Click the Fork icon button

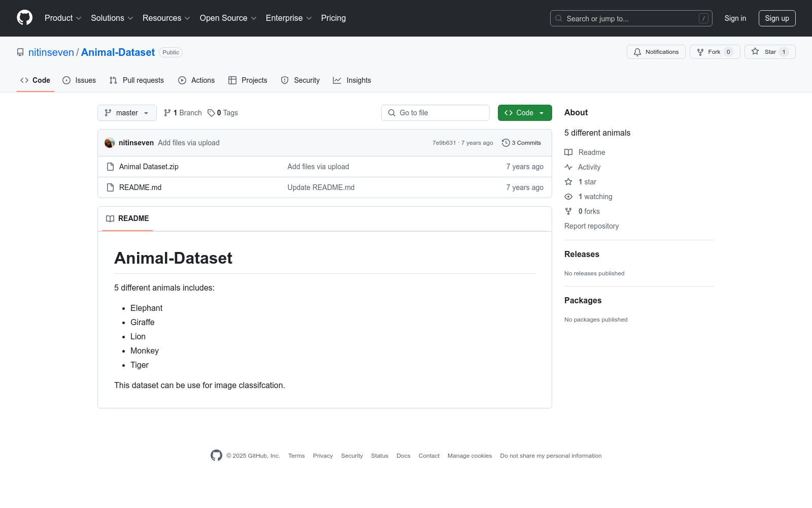[700, 52]
